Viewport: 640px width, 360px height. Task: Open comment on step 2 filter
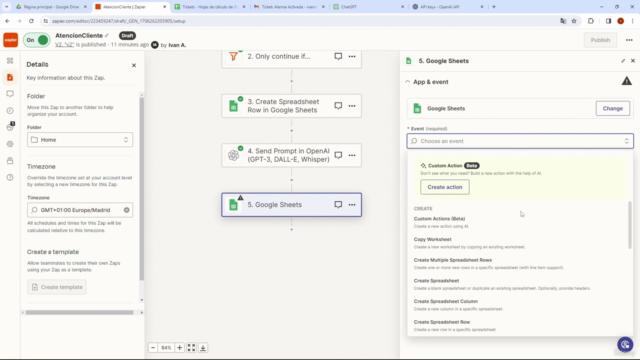[x=338, y=56]
